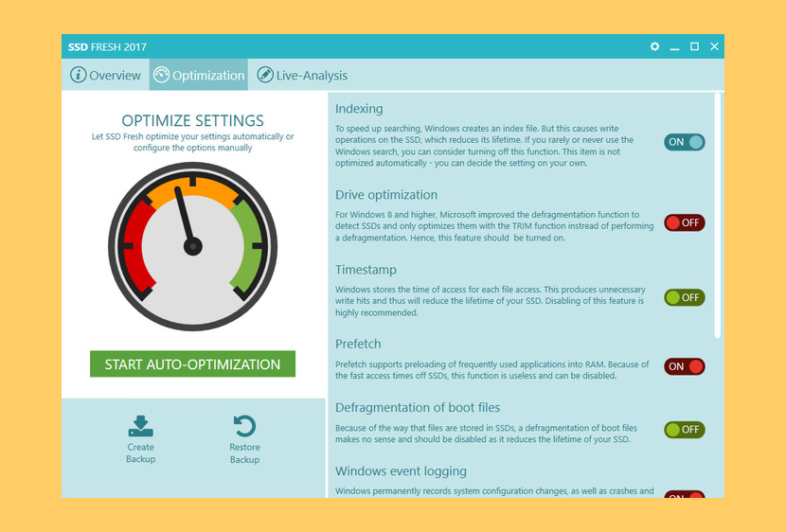Click the Defragmentation of boot files heading
This screenshot has height=532, width=786.
(418, 407)
